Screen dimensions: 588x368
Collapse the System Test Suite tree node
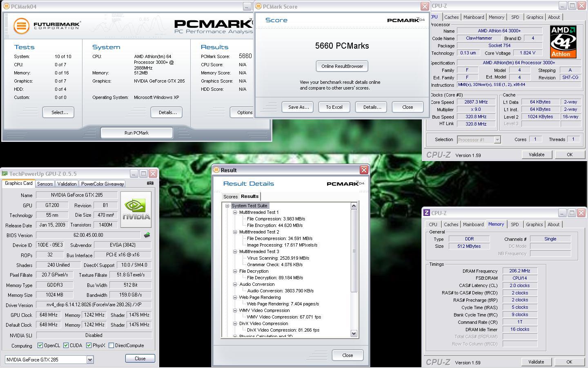[x=227, y=206]
